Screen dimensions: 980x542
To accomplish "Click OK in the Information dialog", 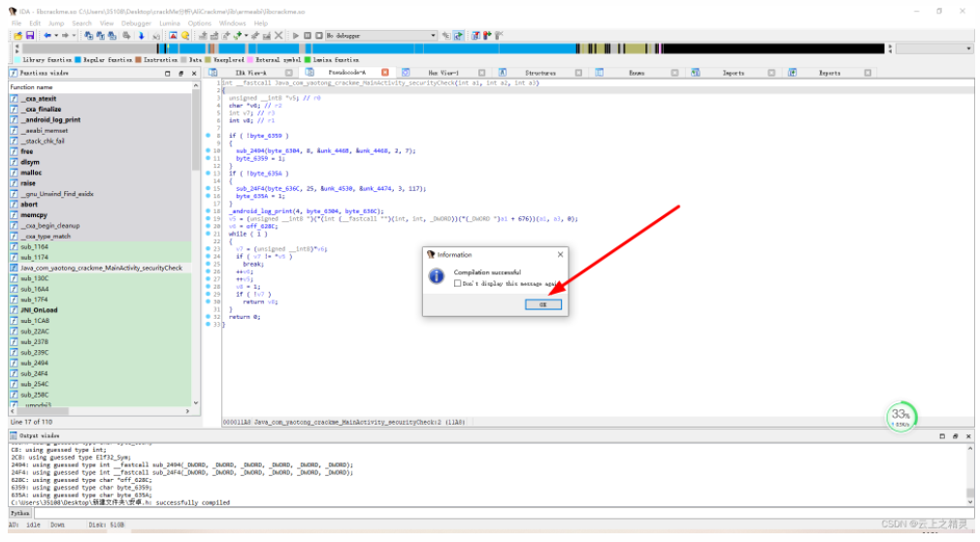I will click(542, 304).
